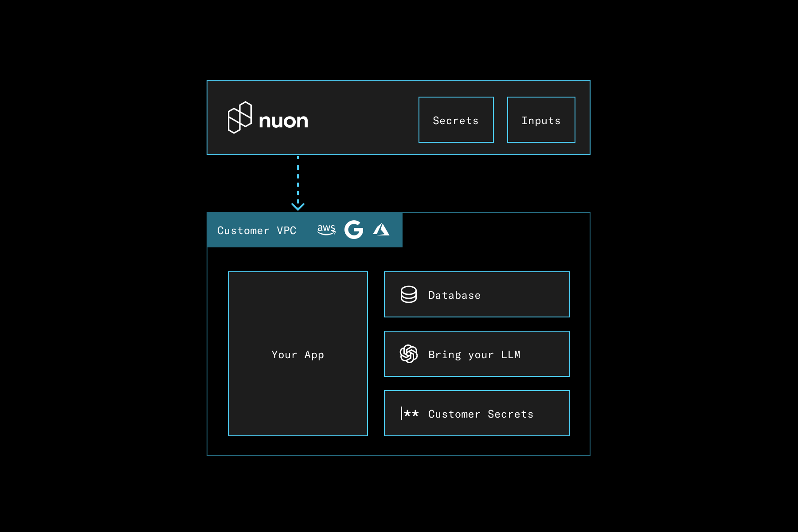Click the Azure logo icon
The height and width of the screenshot is (532, 798).
click(x=381, y=229)
